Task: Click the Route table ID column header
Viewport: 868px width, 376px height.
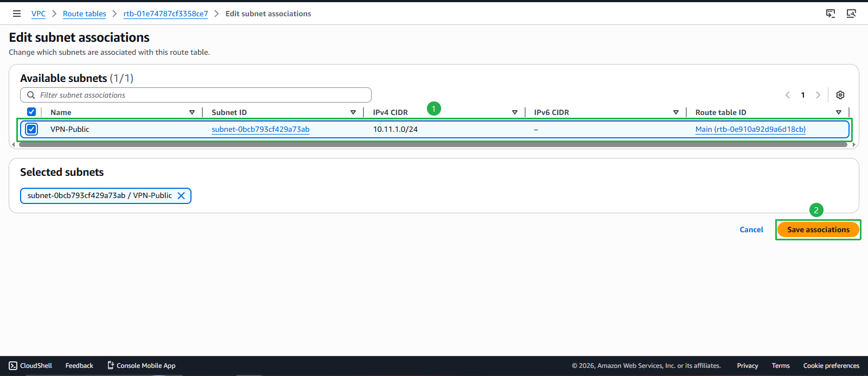Action: 721,112
